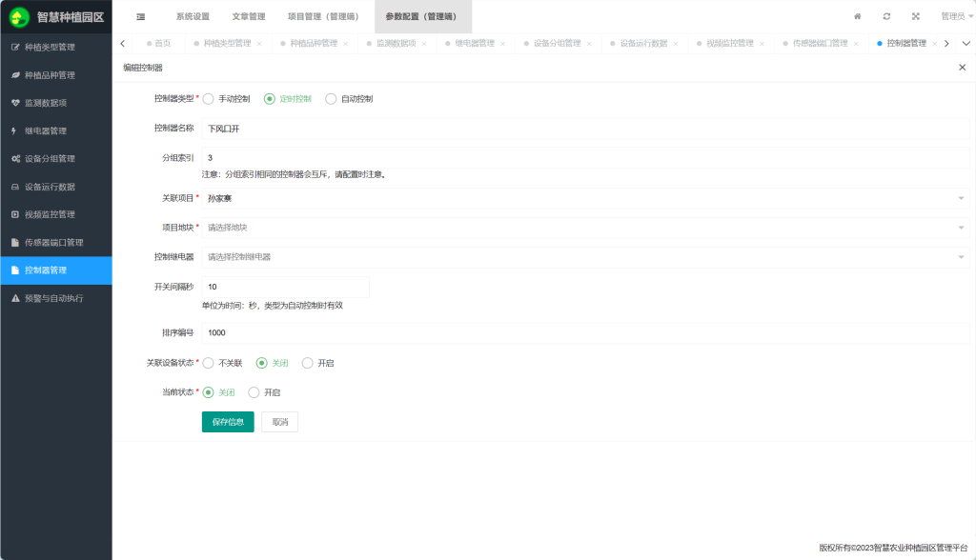Click the 取消 button
Image resolution: width=976 pixels, height=560 pixels.
279,422
